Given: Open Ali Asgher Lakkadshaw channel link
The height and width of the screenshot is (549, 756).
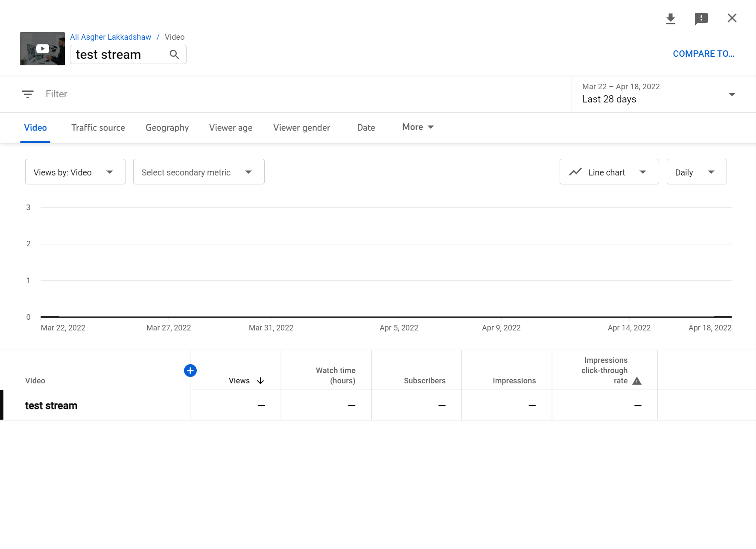Looking at the screenshot, I should click(111, 37).
